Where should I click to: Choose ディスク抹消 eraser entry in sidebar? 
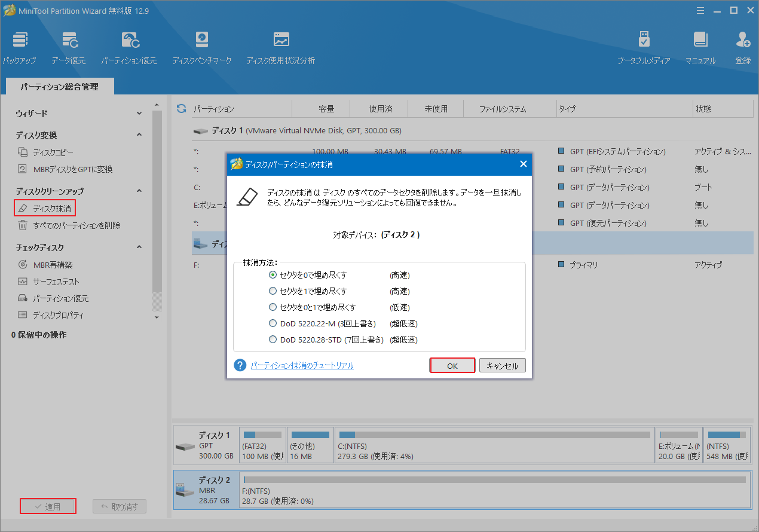[45, 208]
